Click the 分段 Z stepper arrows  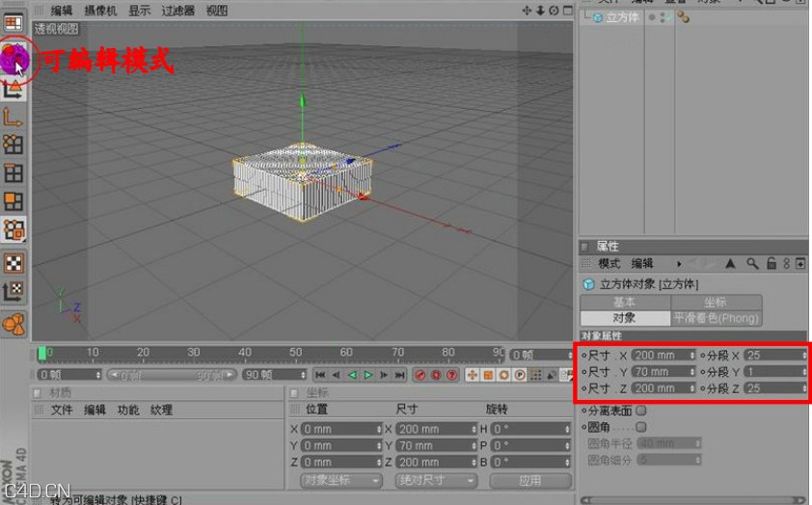[x=803, y=388]
